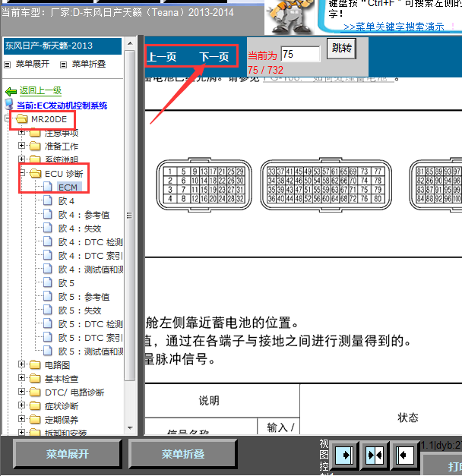
Task: Collapse the ECU 诊断 folder
Action: point(22,173)
